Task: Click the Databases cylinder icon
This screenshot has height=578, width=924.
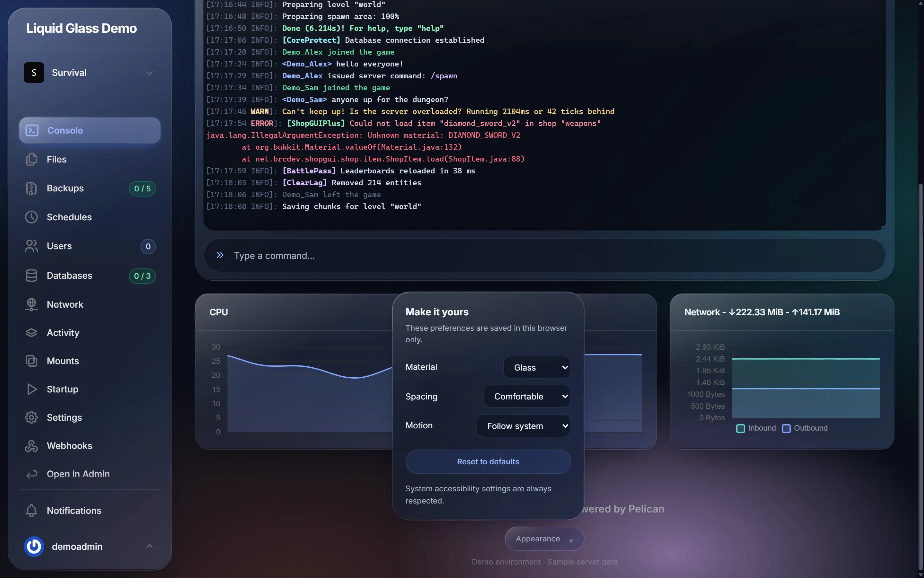Action: pyautogui.click(x=32, y=276)
